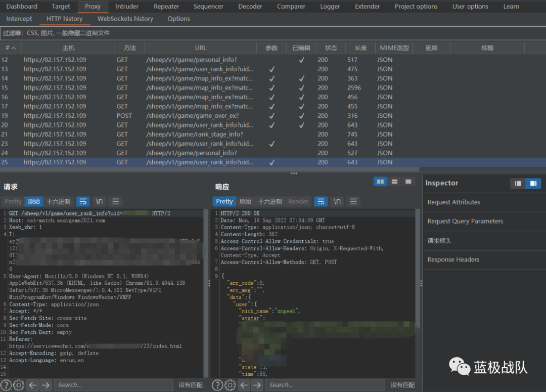Sort by the 主机 host column header
Viewport: 546px width, 392px height.
point(68,48)
